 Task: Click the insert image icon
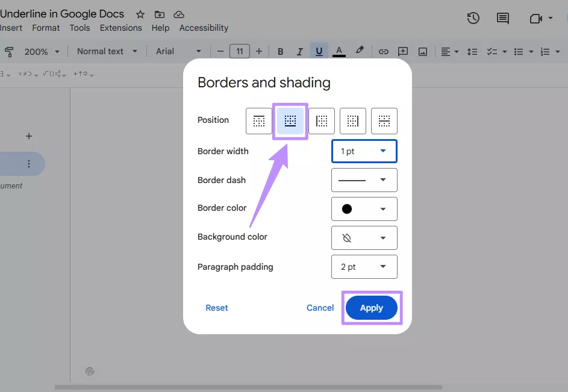pos(423,51)
